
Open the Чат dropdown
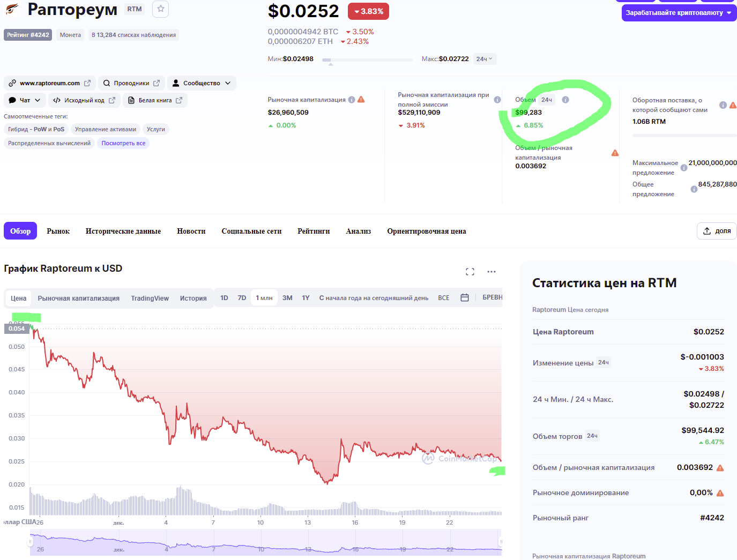pos(25,100)
